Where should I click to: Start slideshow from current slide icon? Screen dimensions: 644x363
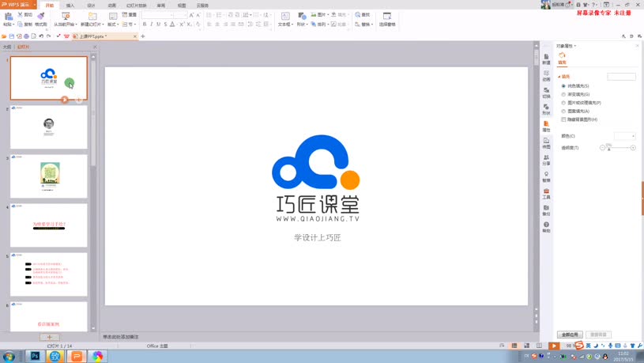[66, 16]
